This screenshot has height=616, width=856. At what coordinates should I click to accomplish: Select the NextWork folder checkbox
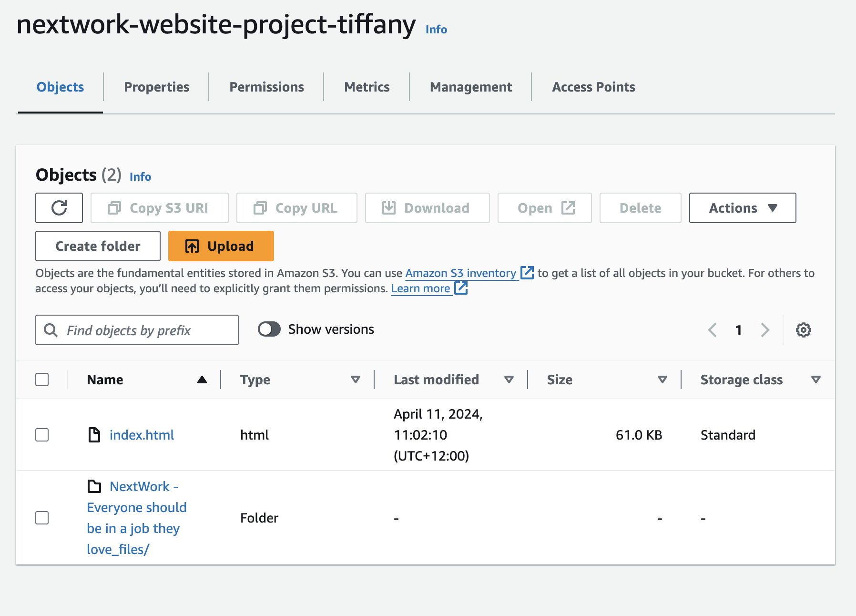[x=42, y=518]
